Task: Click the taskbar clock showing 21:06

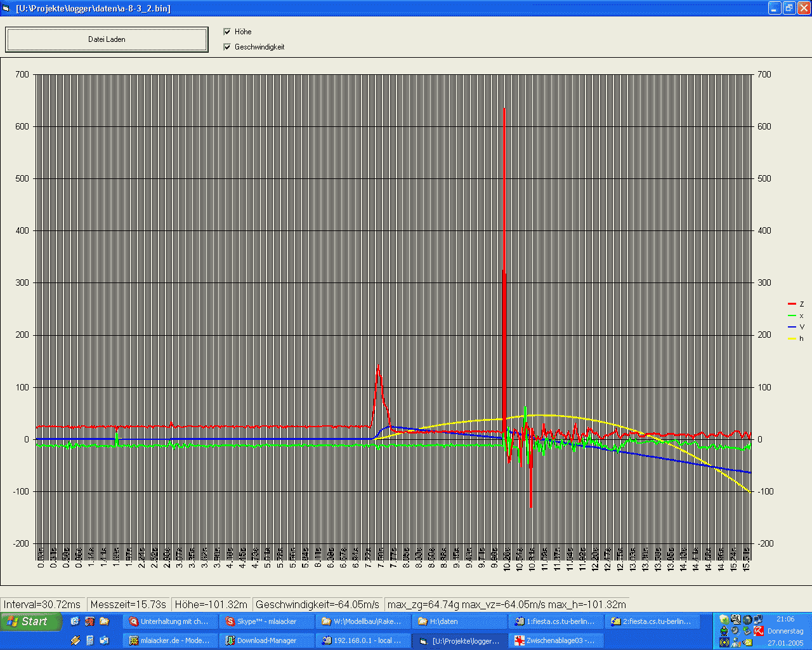Action: tap(785, 620)
